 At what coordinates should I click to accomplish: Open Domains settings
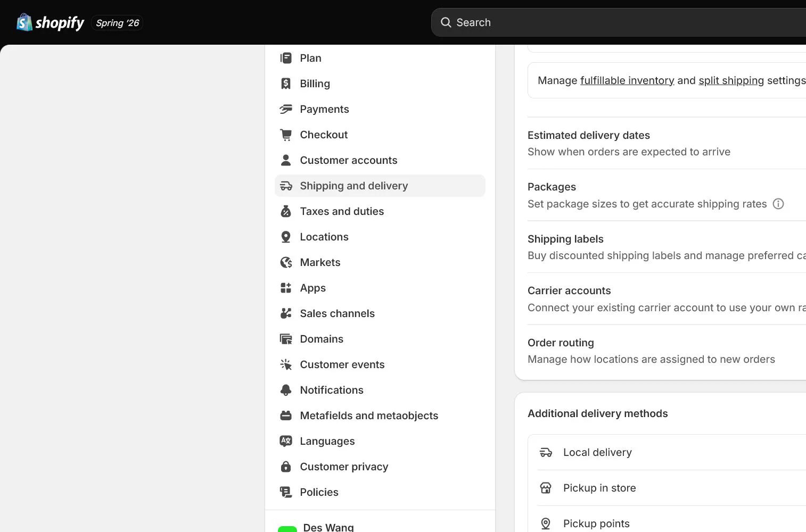click(x=380, y=339)
